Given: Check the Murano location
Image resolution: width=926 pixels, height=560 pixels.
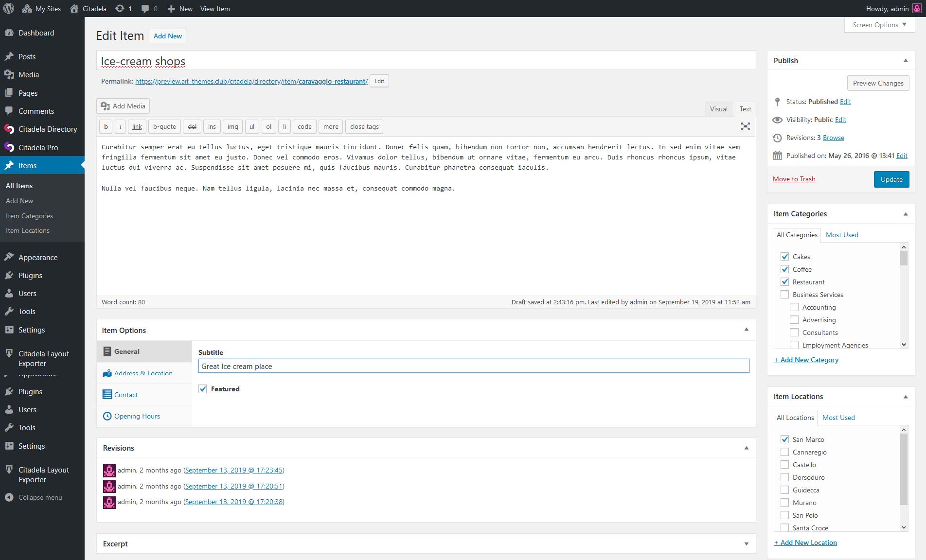Looking at the screenshot, I should point(784,503).
